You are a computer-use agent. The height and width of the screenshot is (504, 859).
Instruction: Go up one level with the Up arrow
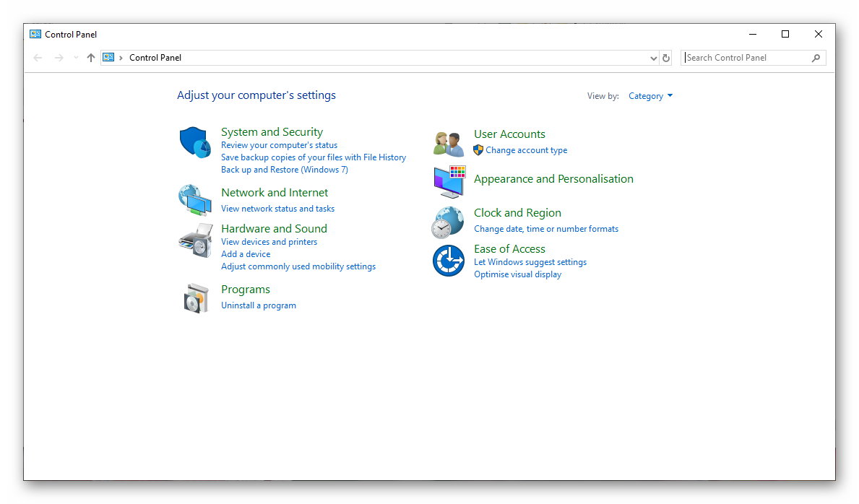click(x=91, y=58)
